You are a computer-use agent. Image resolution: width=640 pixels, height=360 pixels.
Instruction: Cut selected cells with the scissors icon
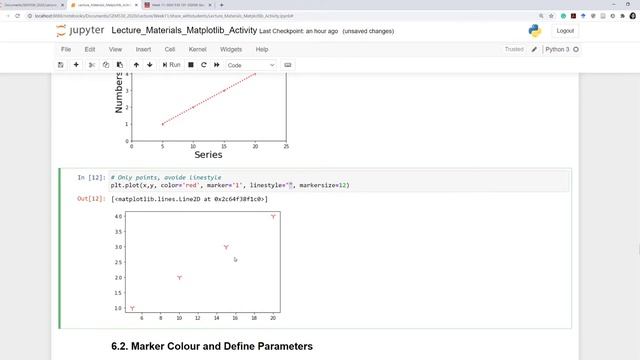pyautogui.click(x=92, y=65)
